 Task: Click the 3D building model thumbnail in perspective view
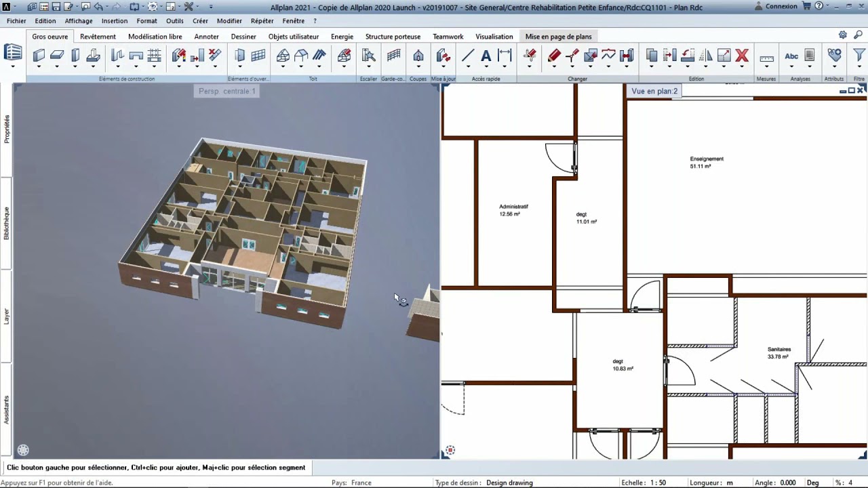[243, 235]
